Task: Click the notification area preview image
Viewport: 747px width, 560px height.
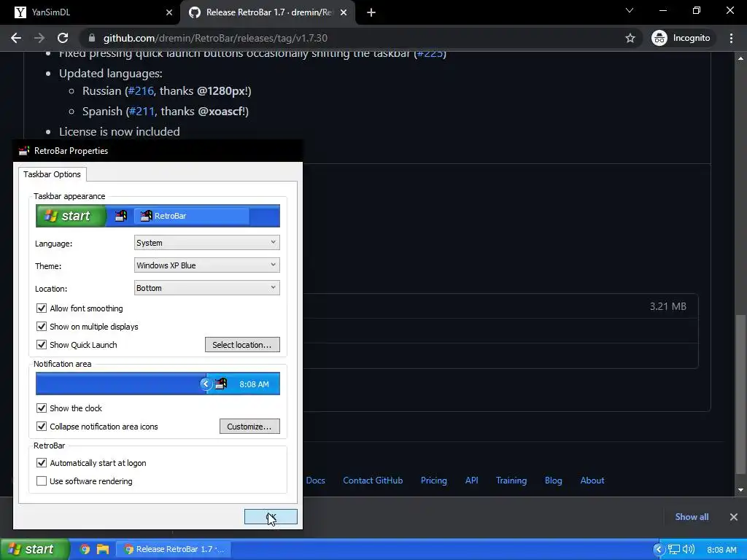Action: click(158, 384)
